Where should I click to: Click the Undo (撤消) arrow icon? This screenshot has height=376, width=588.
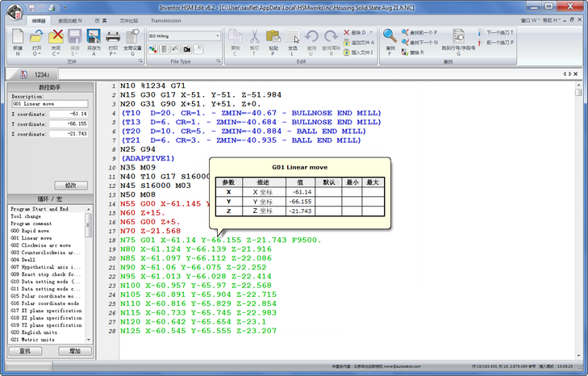pos(311,37)
